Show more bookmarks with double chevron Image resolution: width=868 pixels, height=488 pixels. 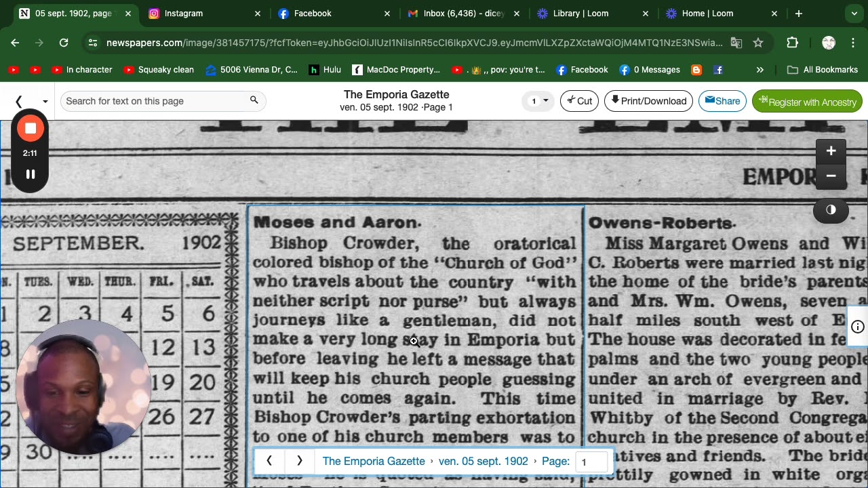760,70
